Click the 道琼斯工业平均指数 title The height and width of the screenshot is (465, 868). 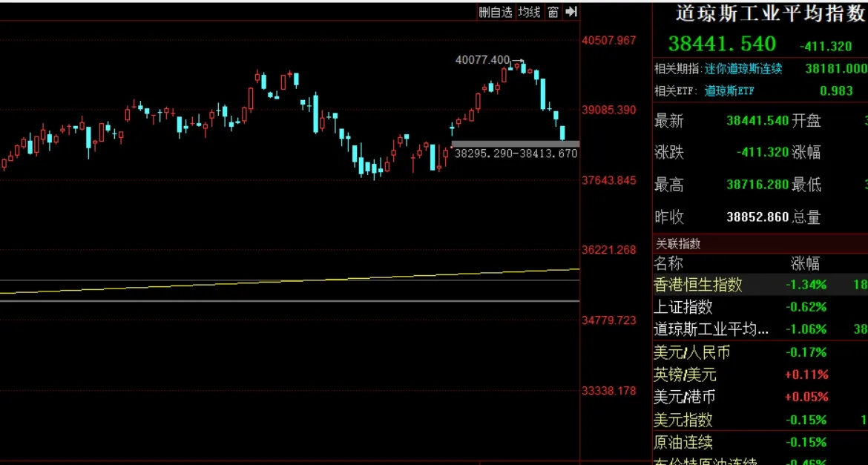[x=769, y=14]
